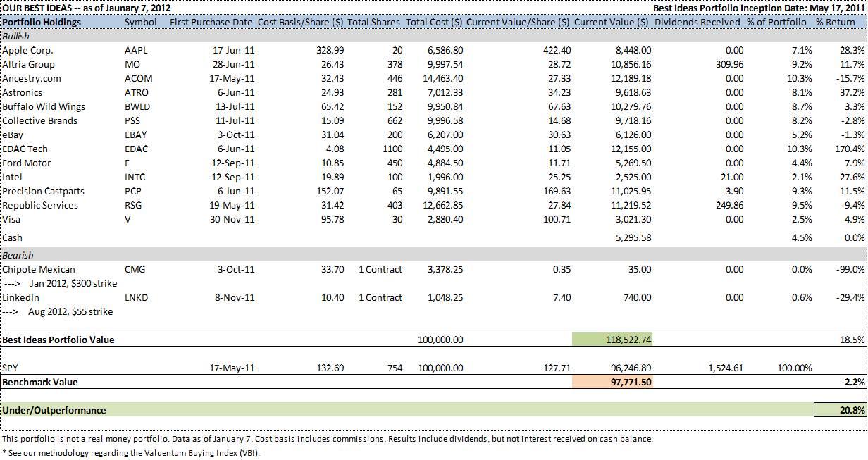868x460 pixels.
Task: Select the 'Under/Outperformance' label
Action: tap(54, 410)
